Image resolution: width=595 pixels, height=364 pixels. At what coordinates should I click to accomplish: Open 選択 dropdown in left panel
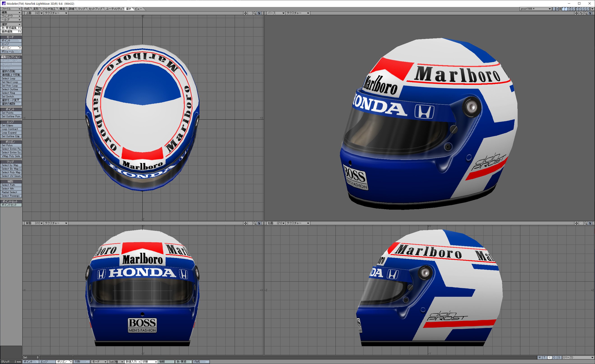tap(11, 24)
